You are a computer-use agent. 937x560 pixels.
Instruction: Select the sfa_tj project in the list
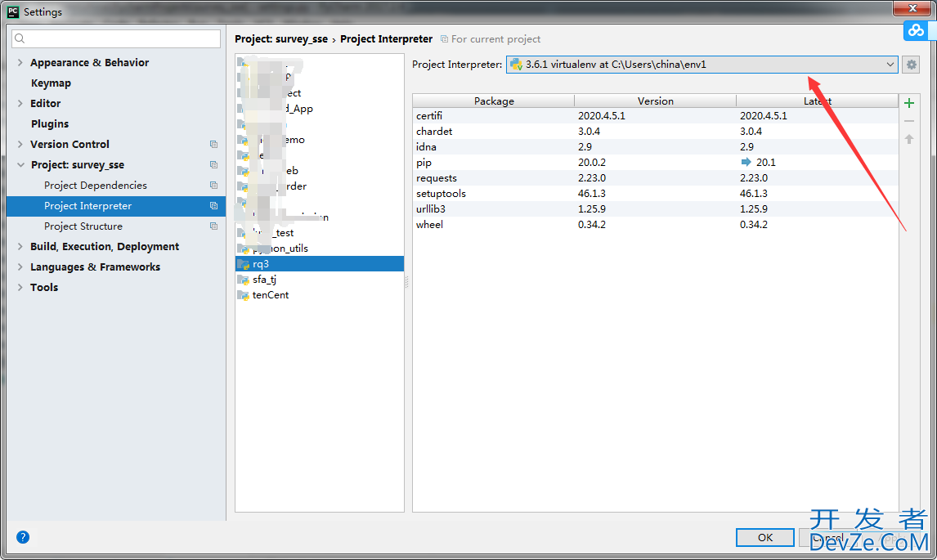pyautogui.click(x=320, y=279)
